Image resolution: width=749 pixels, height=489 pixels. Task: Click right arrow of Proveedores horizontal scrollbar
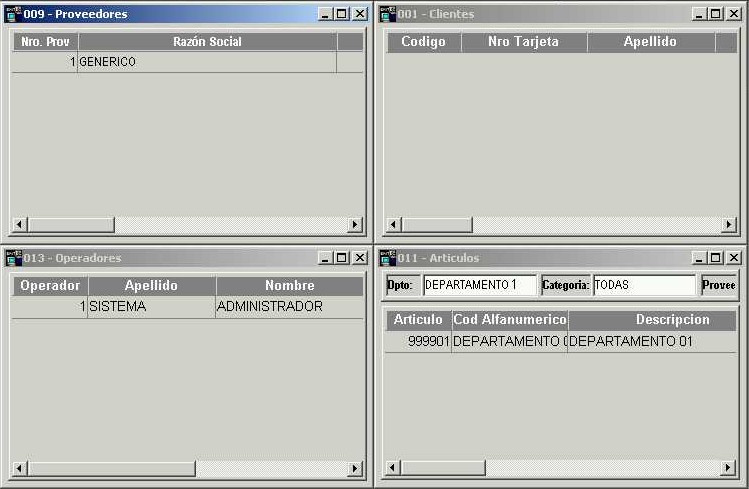pos(354,224)
